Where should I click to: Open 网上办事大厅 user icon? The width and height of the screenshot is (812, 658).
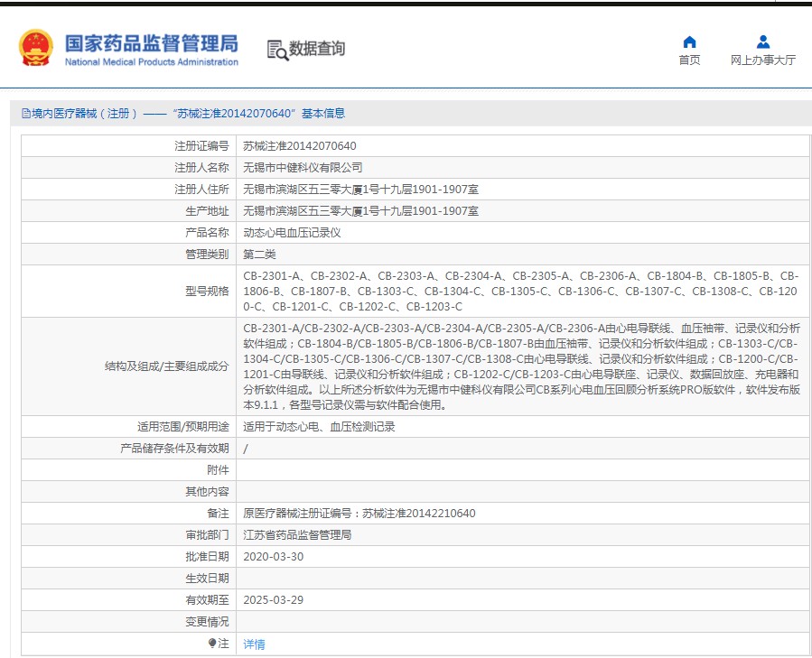(x=763, y=42)
